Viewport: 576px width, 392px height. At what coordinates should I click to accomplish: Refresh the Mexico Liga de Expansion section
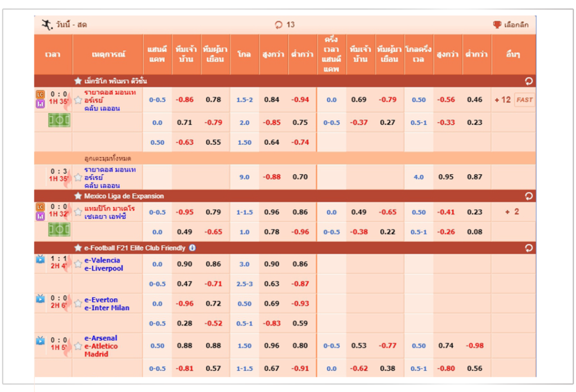(529, 196)
